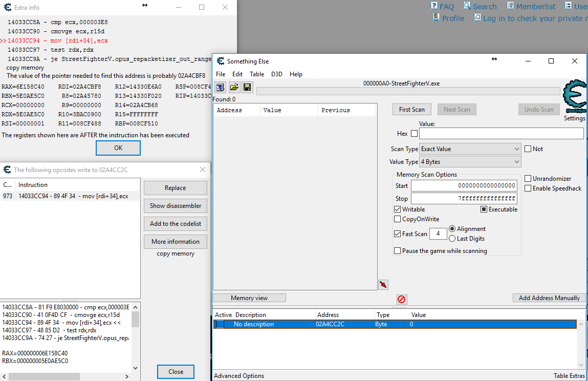Click the save floppy disk icon

tap(247, 88)
